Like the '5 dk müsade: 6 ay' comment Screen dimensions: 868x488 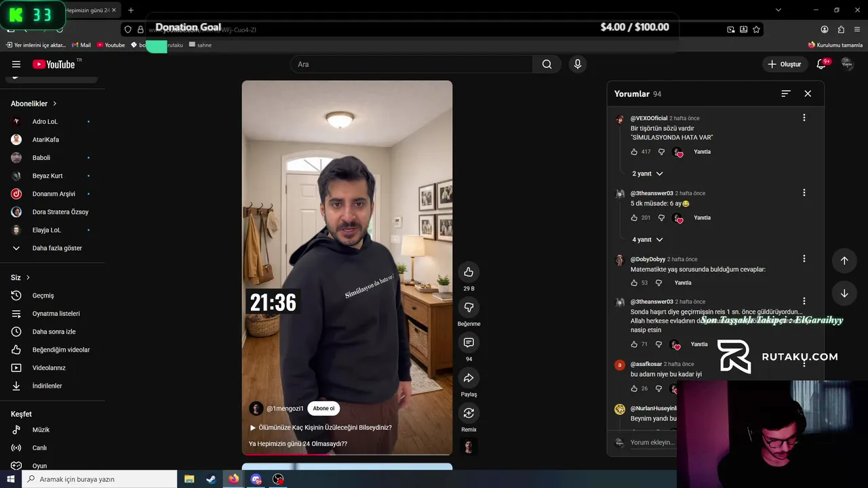(634, 218)
